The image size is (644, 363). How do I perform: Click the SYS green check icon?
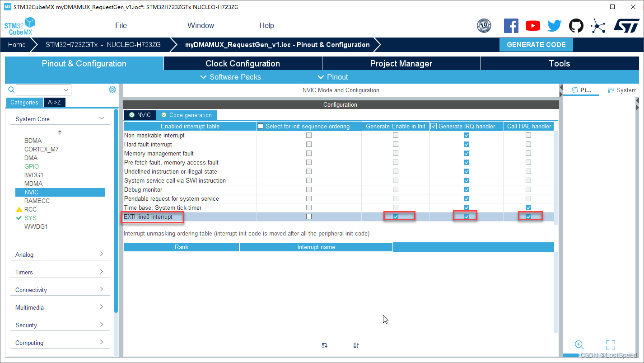pos(19,218)
